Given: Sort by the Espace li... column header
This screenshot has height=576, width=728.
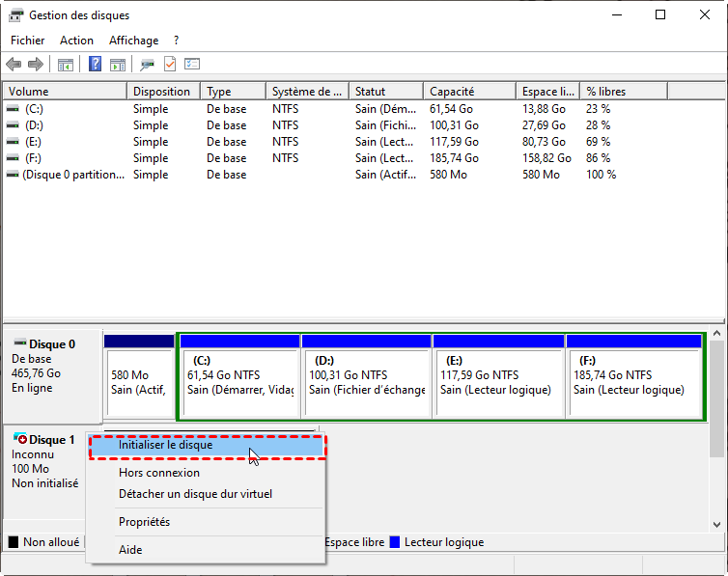Looking at the screenshot, I should tap(548, 92).
